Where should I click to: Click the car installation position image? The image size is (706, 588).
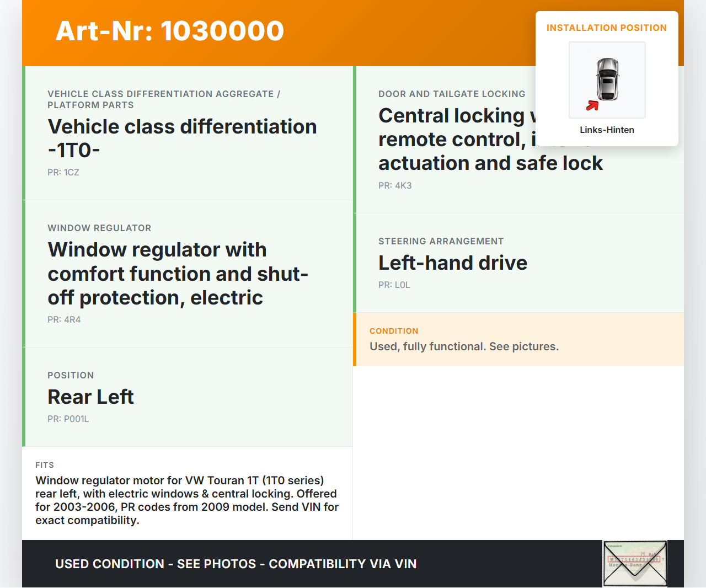point(607,80)
